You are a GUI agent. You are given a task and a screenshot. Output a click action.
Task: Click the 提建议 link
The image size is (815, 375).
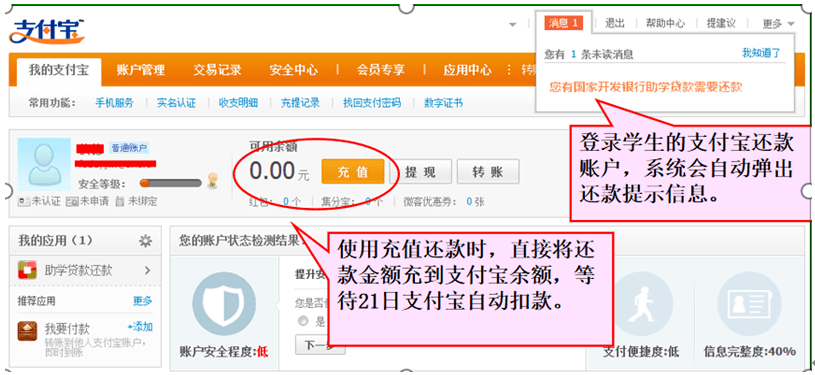click(721, 23)
